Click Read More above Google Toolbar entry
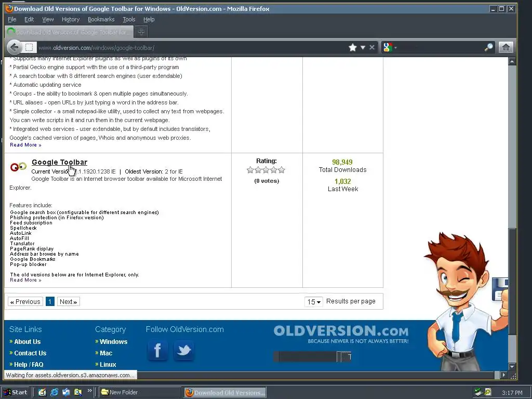The image size is (532, 399). 25,145
